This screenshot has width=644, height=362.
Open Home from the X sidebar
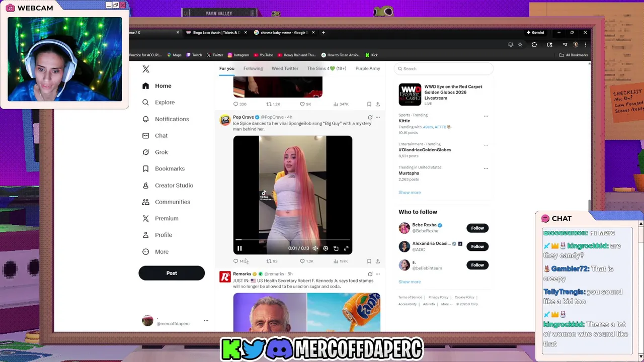[x=157, y=86]
